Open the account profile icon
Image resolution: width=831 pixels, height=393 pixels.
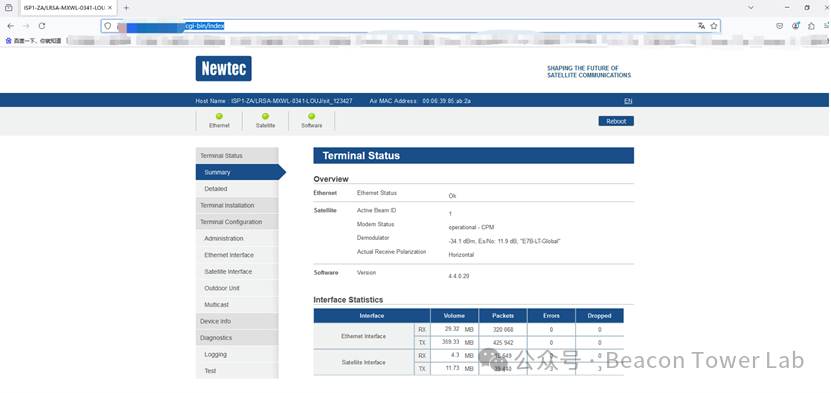click(x=795, y=25)
